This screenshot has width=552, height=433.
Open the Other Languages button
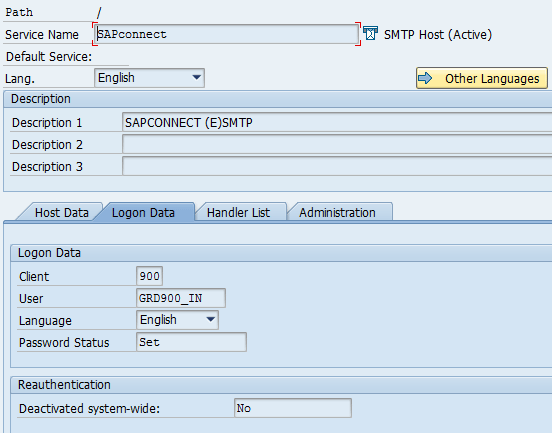click(482, 78)
